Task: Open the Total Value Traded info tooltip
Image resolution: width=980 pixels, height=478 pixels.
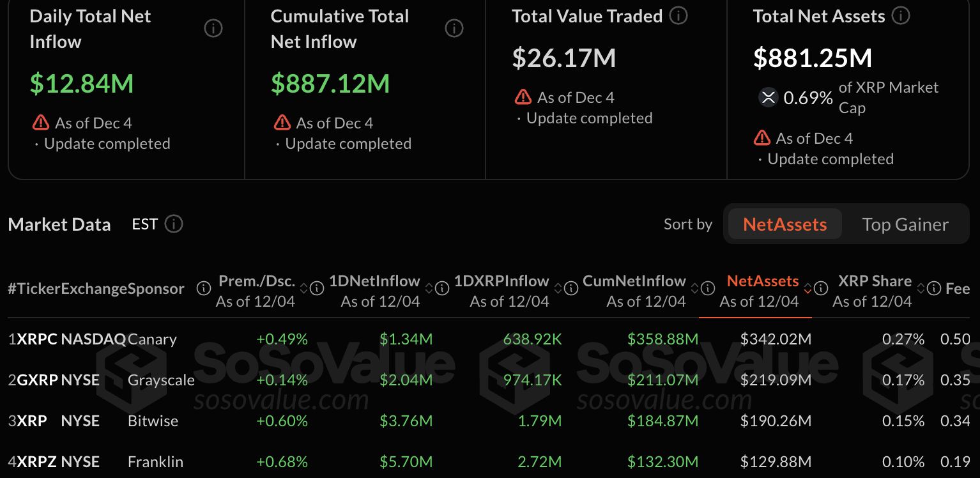Action: (677, 16)
